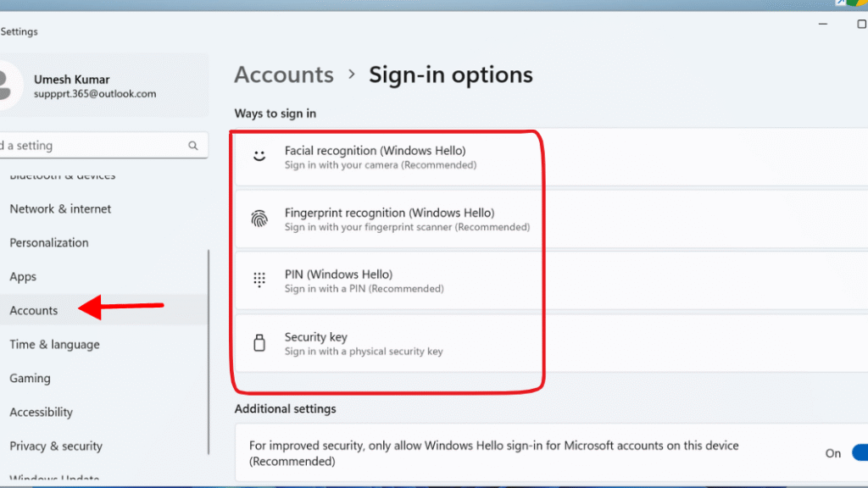Viewport: 868px width, 488px height.
Task: Click the search magnifier icon
Action: click(x=192, y=146)
